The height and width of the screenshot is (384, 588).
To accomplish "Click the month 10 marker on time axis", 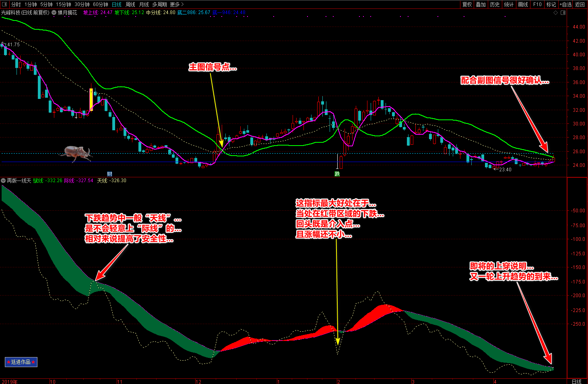I will click(x=53, y=382).
